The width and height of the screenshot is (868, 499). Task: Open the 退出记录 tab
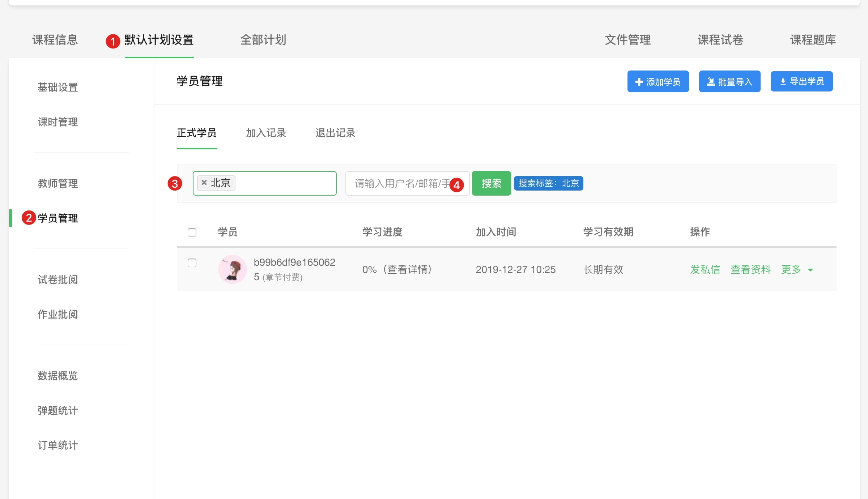(x=335, y=133)
